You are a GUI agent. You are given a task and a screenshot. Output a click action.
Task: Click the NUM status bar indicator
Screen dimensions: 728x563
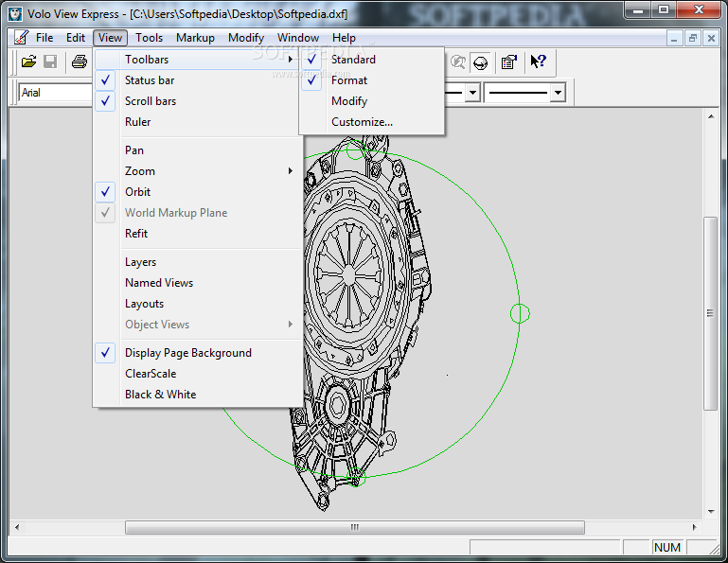[x=667, y=548]
